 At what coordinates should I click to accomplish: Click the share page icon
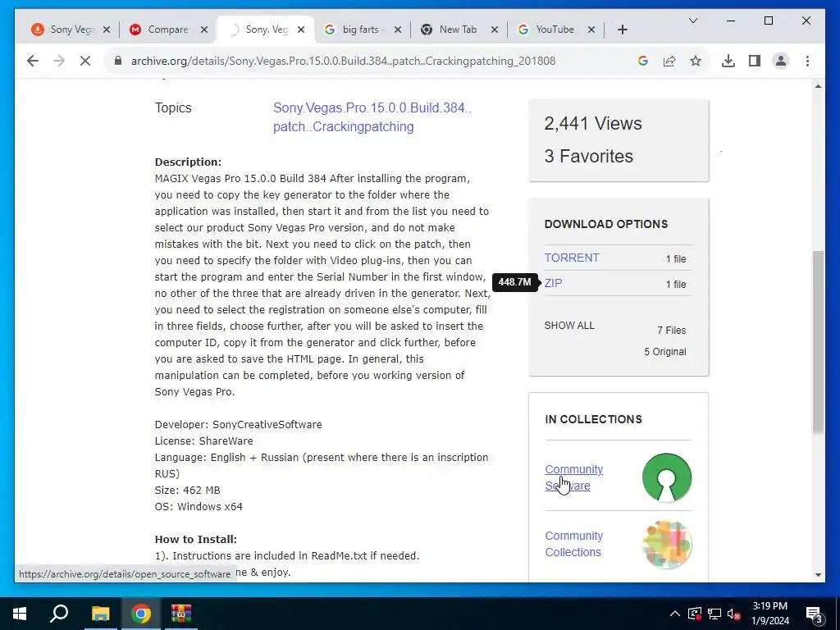pos(669,61)
